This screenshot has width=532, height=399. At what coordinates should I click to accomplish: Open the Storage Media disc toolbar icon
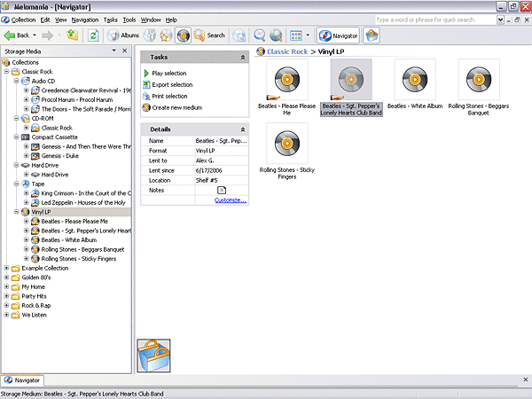[x=184, y=35]
